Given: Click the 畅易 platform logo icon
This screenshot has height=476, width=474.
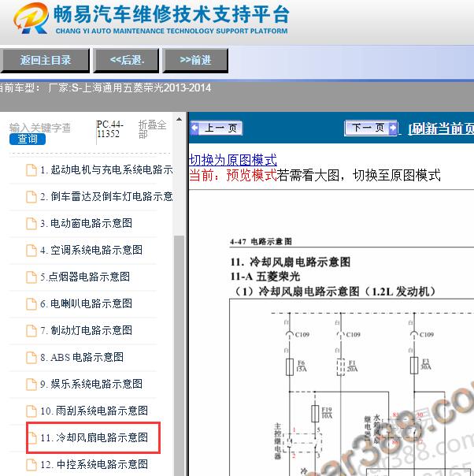Looking at the screenshot, I should tap(31, 18).
